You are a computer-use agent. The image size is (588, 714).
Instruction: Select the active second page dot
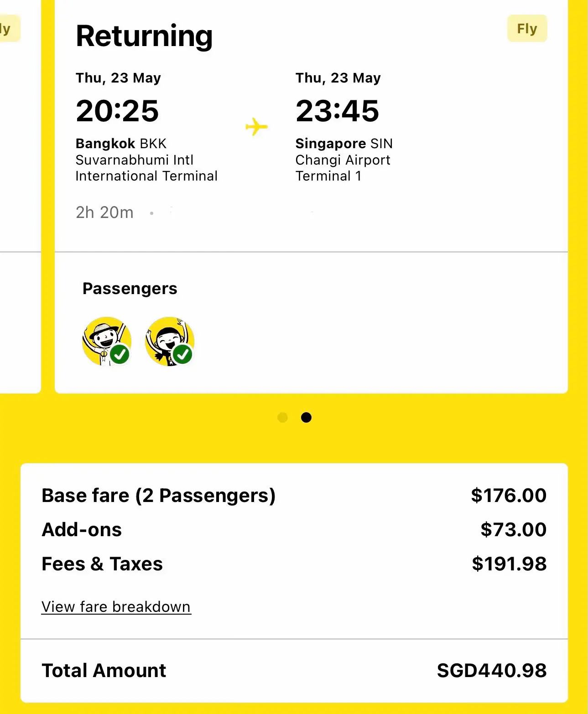[x=307, y=417]
